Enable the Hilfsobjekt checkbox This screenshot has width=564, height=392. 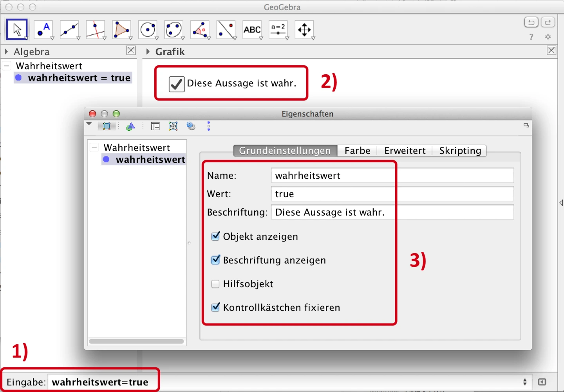coord(215,284)
